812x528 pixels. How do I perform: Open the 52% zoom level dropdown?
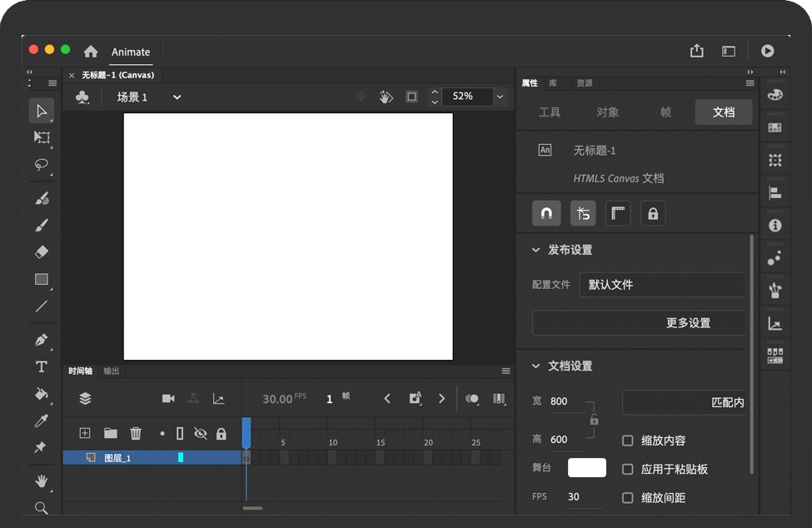pos(500,97)
